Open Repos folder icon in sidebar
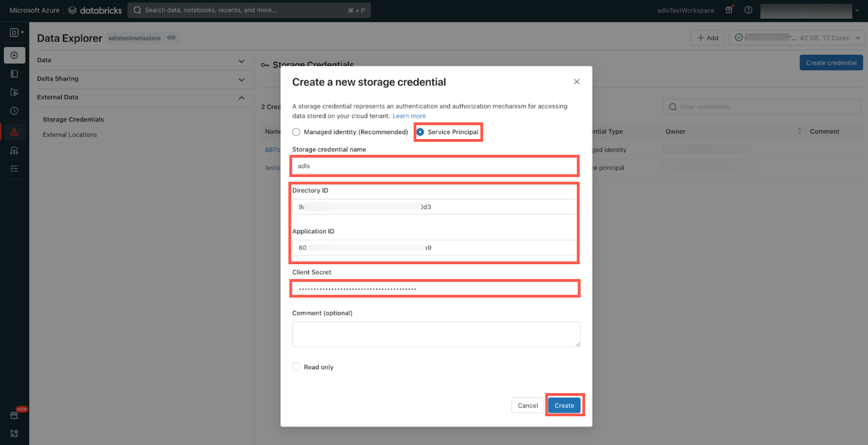This screenshot has height=445, width=868. [14, 92]
